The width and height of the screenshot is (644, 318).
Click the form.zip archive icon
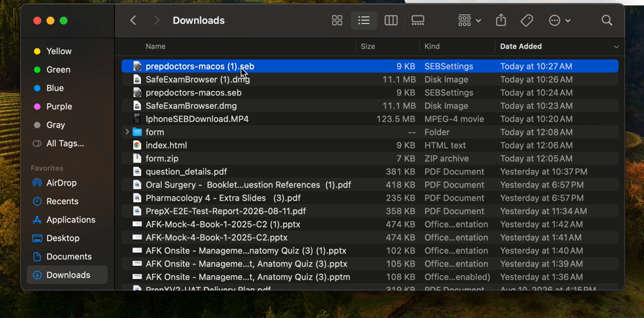[137, 158]
